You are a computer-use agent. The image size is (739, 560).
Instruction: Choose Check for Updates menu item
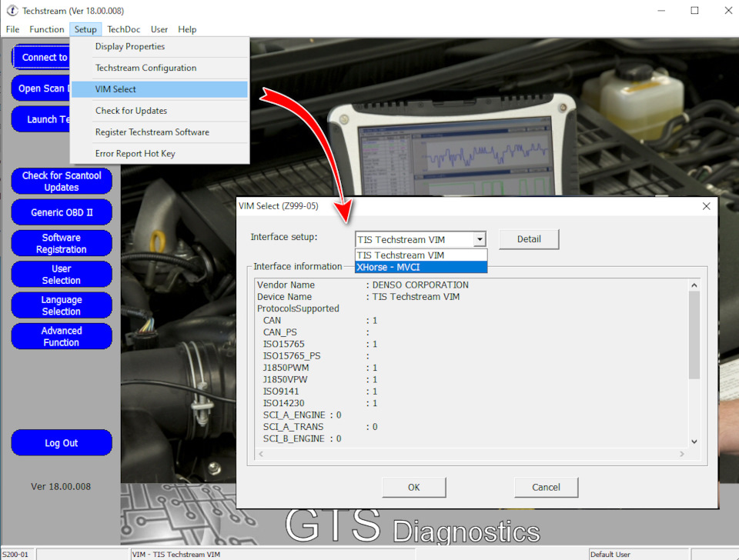(160, 111)
